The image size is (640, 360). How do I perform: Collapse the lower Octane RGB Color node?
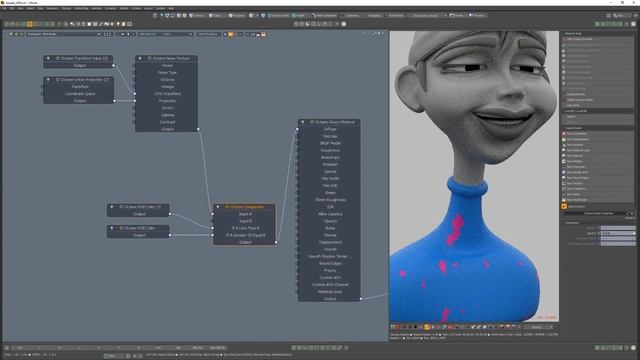pos(112,228)
